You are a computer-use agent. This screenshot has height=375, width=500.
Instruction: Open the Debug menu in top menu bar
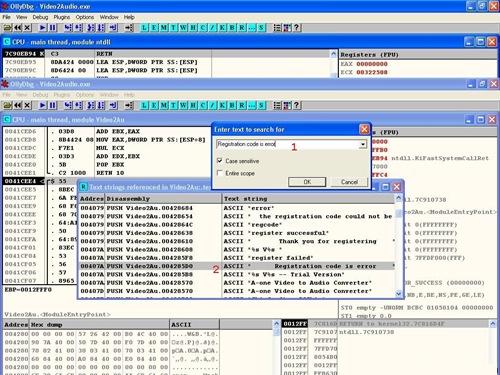tap(40, 17)
